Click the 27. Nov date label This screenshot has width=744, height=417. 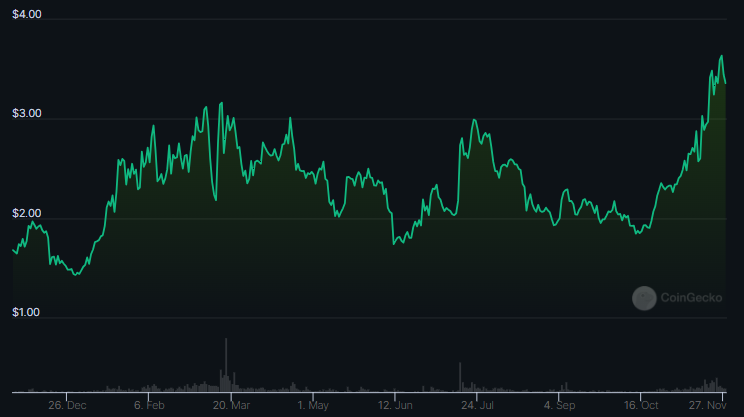click(x=707, y=405)
